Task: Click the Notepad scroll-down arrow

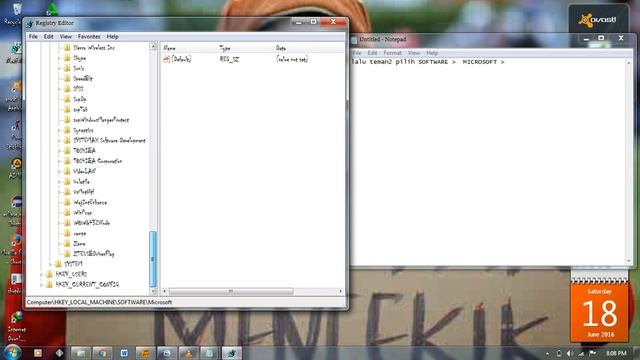Action: 629,261
